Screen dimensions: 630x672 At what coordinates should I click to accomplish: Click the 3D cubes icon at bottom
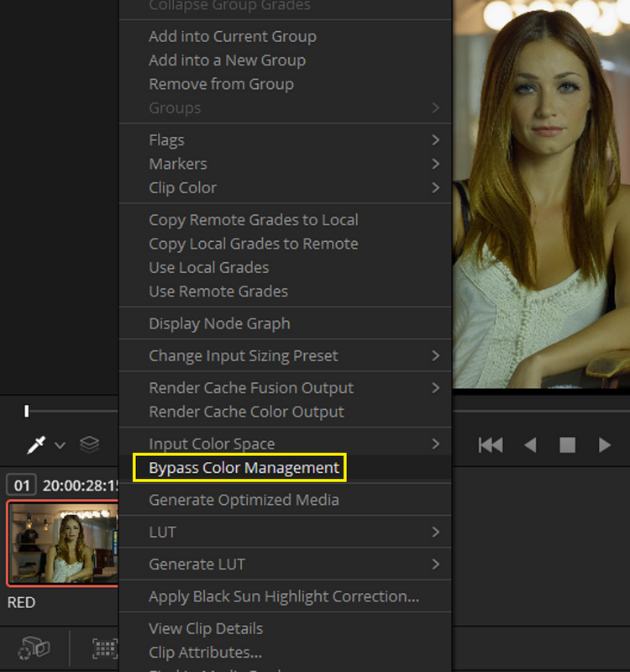(x=34, y=648)
